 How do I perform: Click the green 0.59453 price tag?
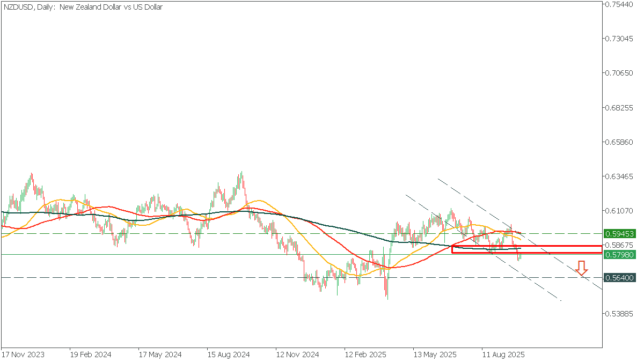(x=619, y=234)
